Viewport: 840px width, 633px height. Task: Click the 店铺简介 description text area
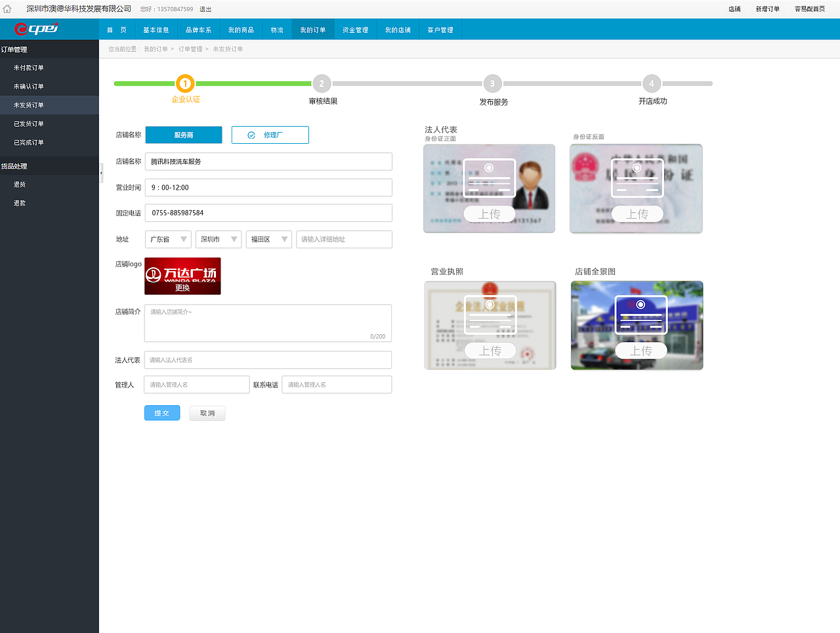tap(268, 323)
